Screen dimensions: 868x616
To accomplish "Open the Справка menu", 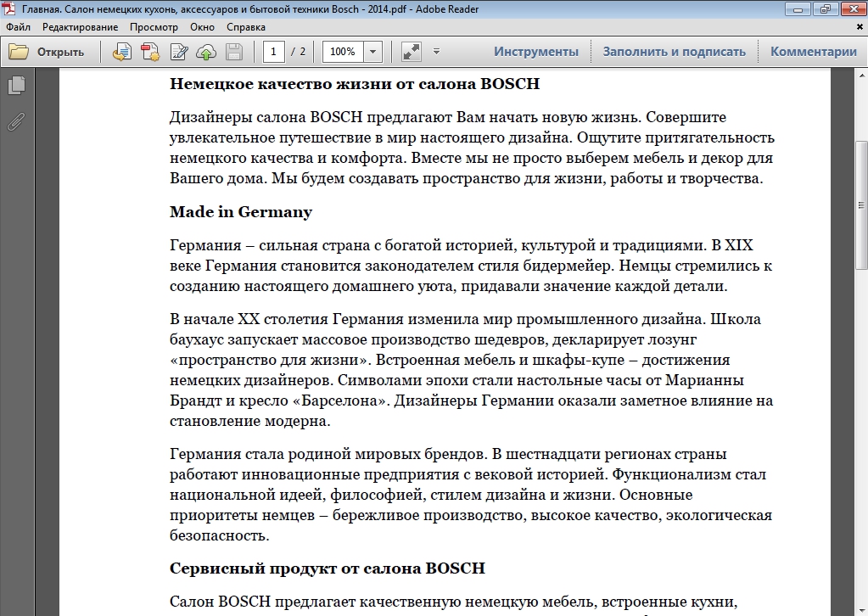I will point(246,27).
